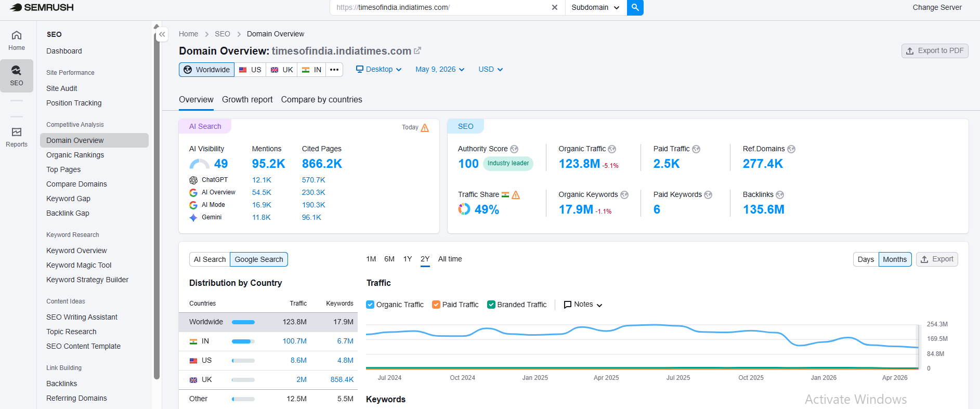Open Keyword Magic Tool in sidebar
The image size is (980, 409).
point(79,265)
